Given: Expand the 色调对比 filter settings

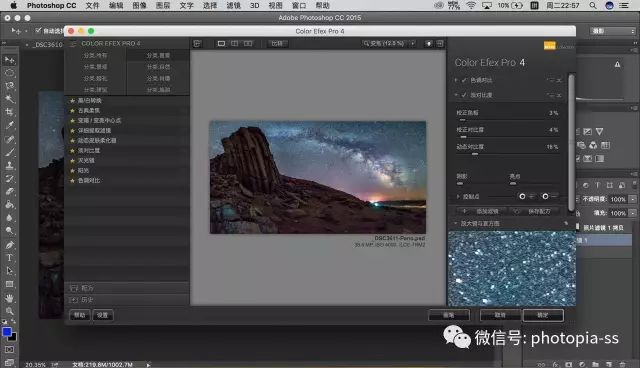Looking at the screenshot, I should click(456, 80).
